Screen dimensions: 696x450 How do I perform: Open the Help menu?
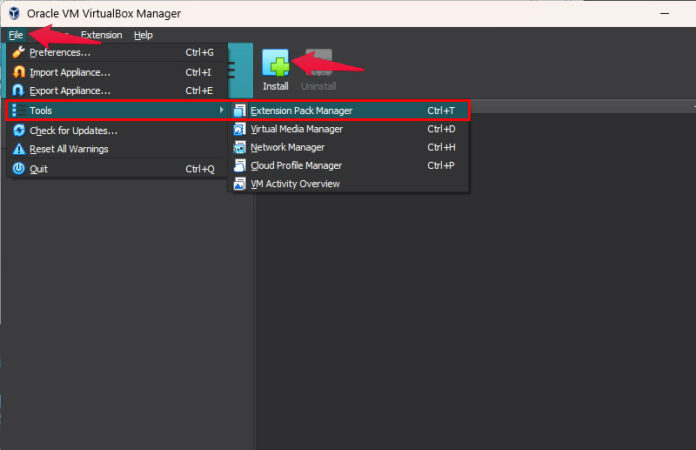point(143,35)
